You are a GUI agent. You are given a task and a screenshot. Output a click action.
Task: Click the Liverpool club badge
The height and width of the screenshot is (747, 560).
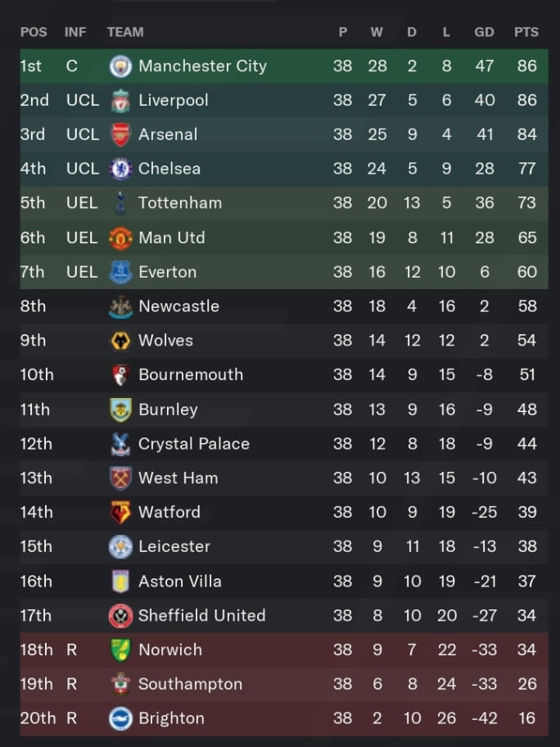pyautogui.click(x=120, y=101)
